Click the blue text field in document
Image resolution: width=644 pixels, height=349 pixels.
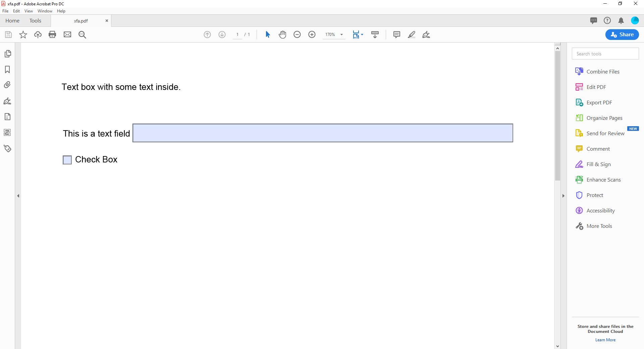[x=322, y=133]
